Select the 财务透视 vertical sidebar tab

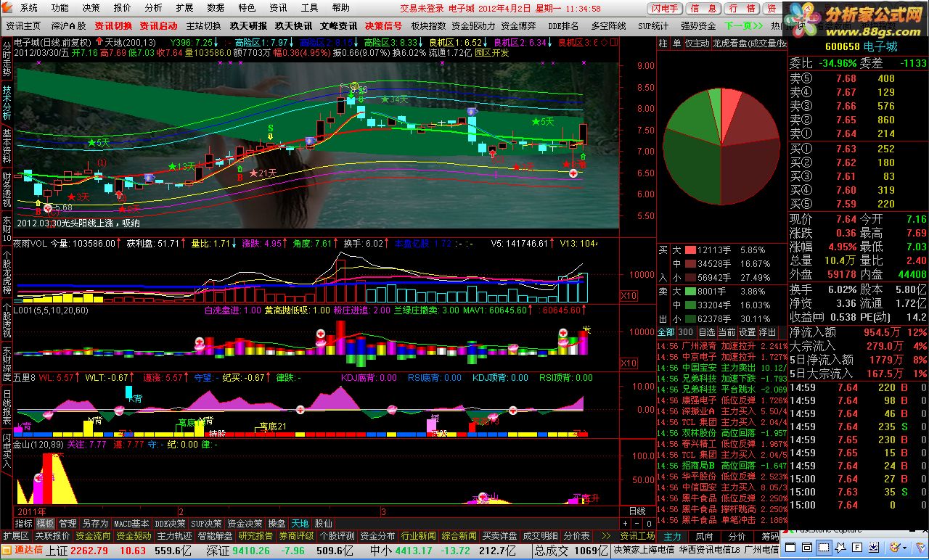7,189
